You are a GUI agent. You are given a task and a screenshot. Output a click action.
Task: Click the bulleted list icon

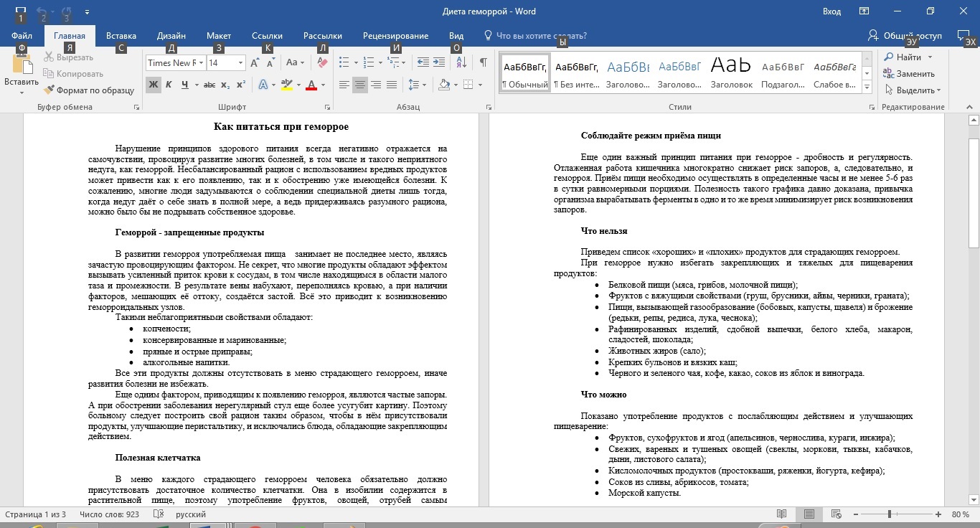click(344, 63)
